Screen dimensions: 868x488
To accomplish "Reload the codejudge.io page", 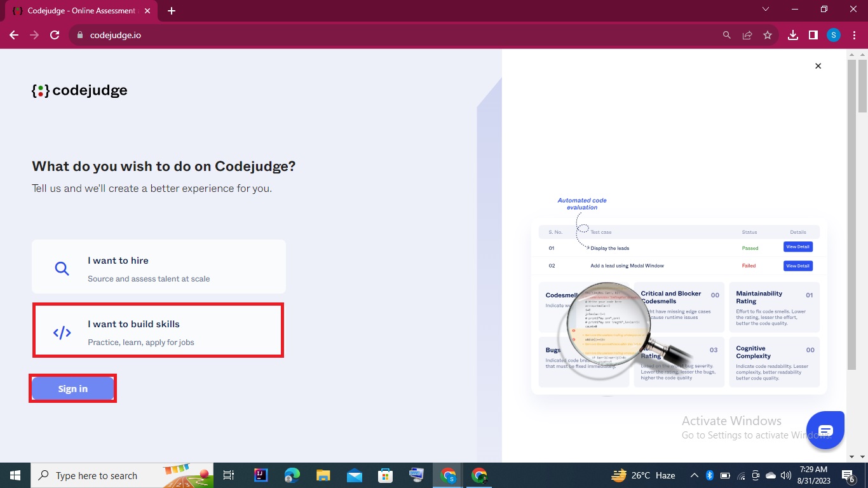I will click(55, 36).
